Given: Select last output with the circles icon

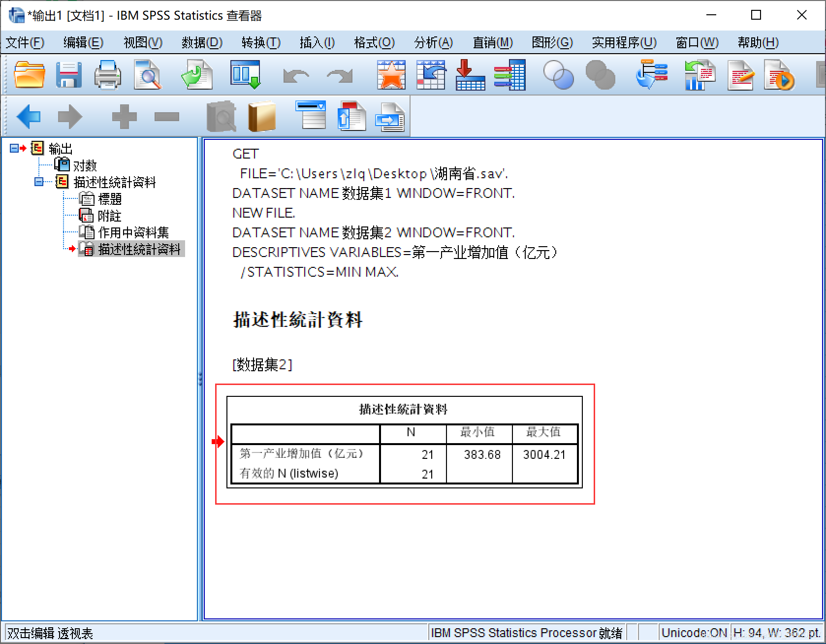Looking at the screenshot, I should point(559,75).
